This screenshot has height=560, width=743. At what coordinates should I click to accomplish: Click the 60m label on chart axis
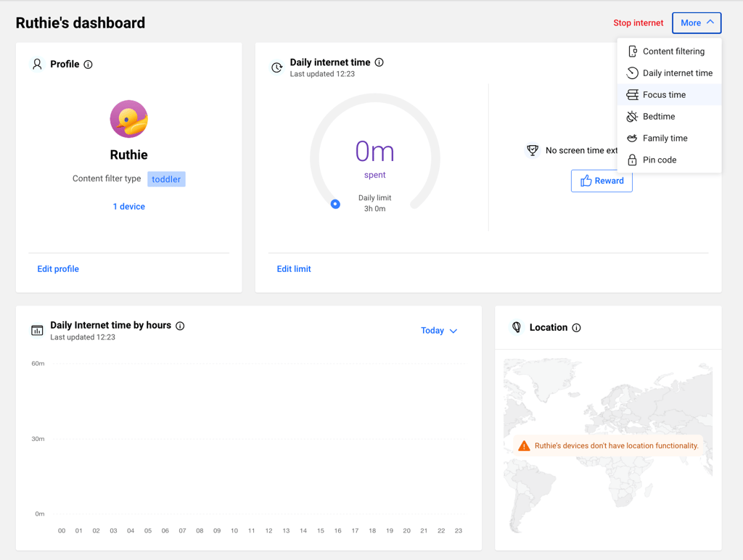tap(38, 363)
